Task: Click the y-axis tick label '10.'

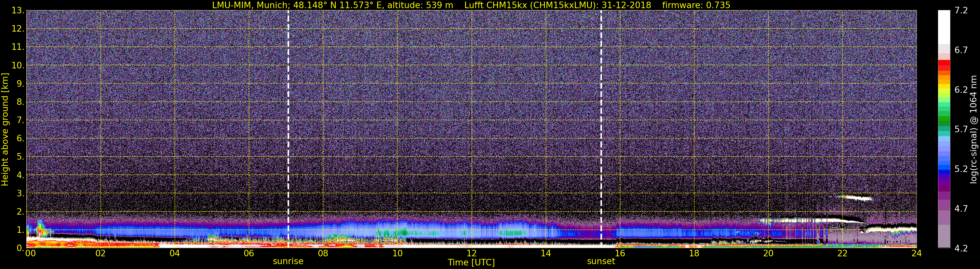Action: (x=18, y=65)
